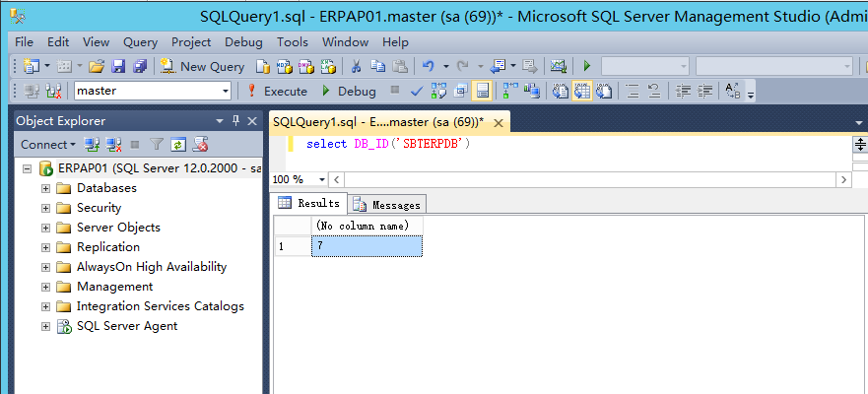Image resolution: width=868 pixels, height=394 pixels.
Task: Click Uncomment Selected Lines icon
Action: [x=654, y=91]
